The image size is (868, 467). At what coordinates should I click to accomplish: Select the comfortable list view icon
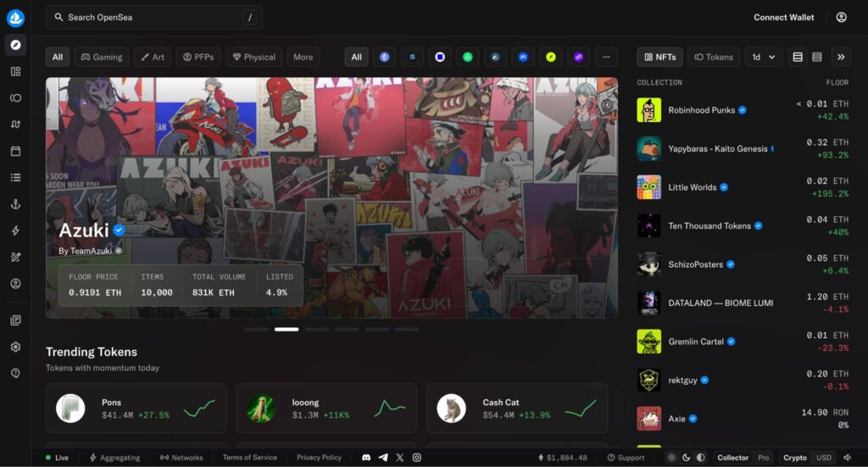[x=798, y=57]
